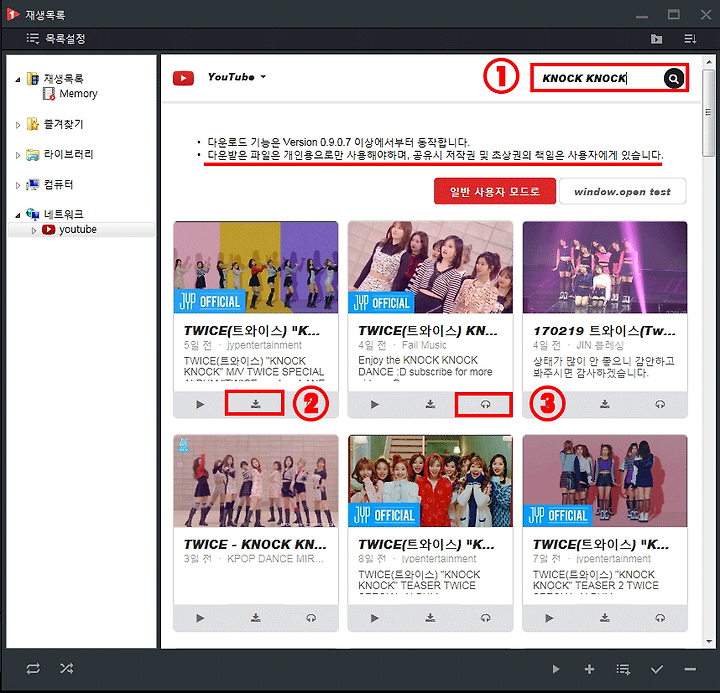Click the playlist list icon in bottom bar
This screenshot has height=693, width=720.
pyautogui.click(x=623, y=669)
